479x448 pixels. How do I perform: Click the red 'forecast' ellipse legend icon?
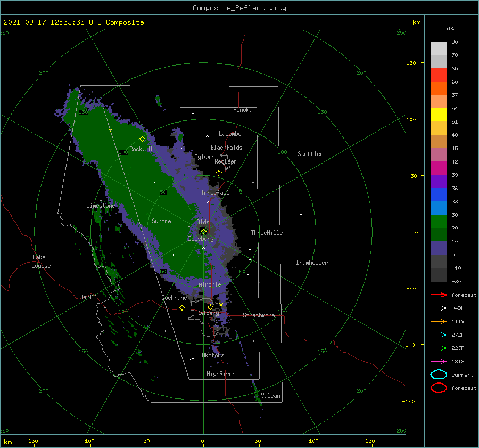pos(439,388)
